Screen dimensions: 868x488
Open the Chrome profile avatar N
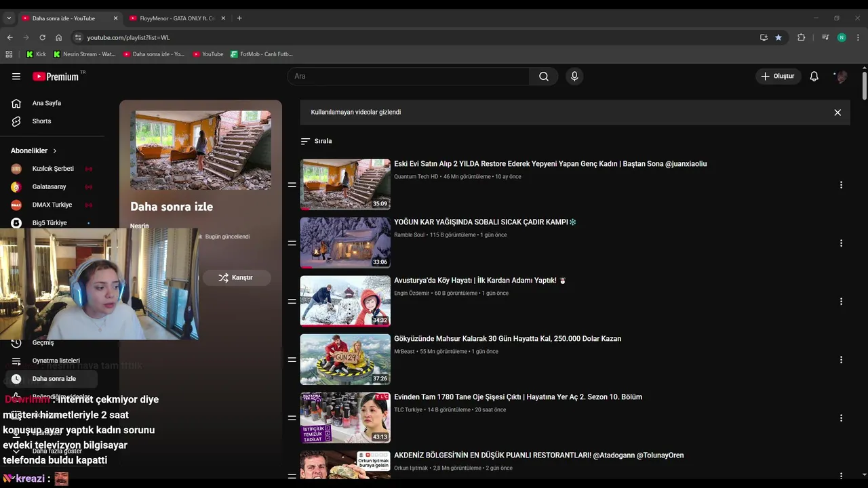(842, 38)
